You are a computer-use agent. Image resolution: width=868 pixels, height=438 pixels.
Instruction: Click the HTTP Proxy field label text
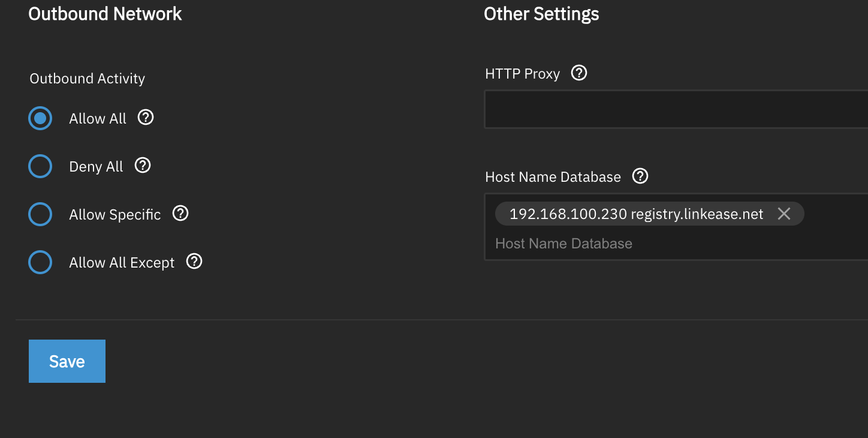tap(522, 74)
